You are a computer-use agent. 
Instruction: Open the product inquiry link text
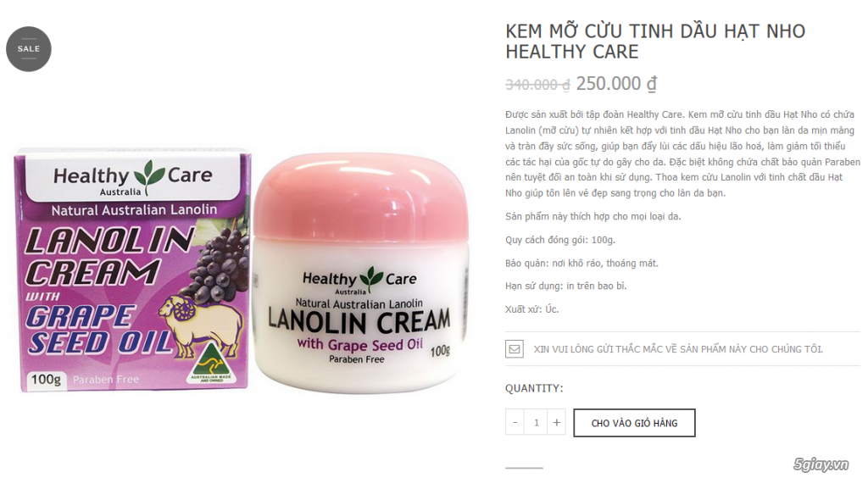tap(678, 349)
